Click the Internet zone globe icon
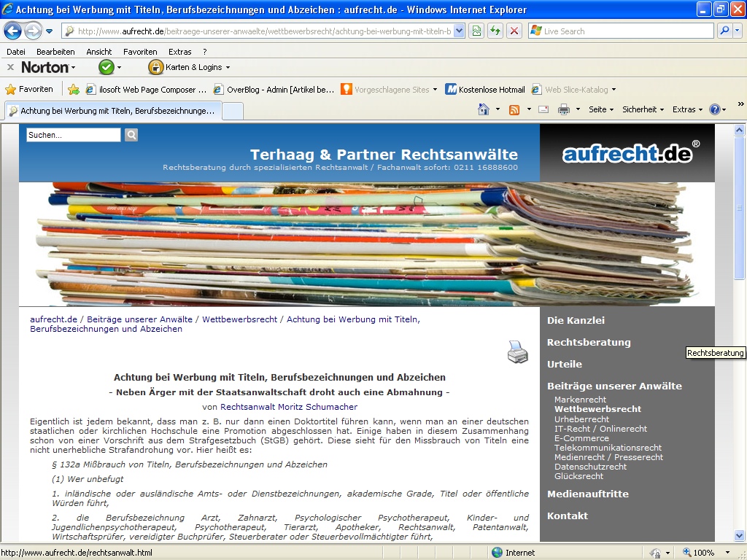 [497, 553]
